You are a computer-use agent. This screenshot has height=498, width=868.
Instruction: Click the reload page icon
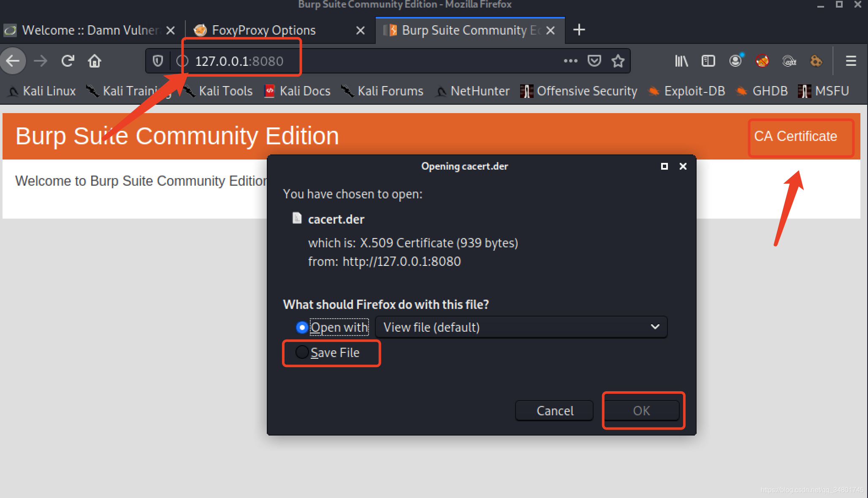click(68, 61)
